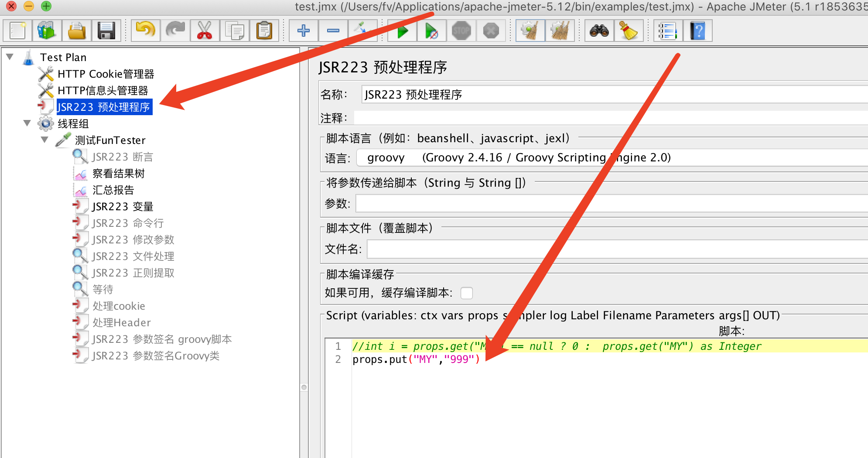868x458 pixels.
Task: Click the 文件名 file name field
Action: tap(618, 249)
